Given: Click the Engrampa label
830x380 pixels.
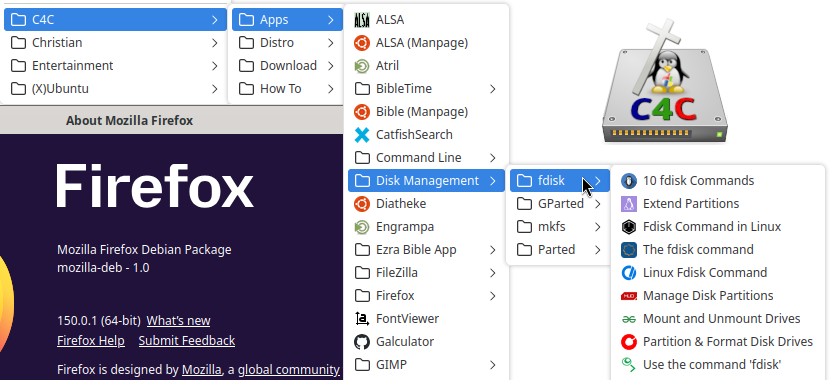Looking at the screenshot, I should (x=405, y=227).
